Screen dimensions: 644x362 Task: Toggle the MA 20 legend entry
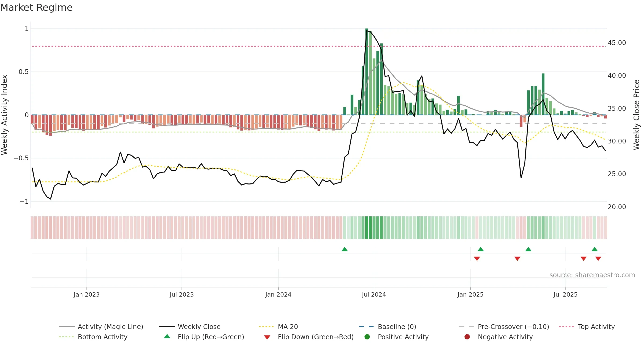278,327
